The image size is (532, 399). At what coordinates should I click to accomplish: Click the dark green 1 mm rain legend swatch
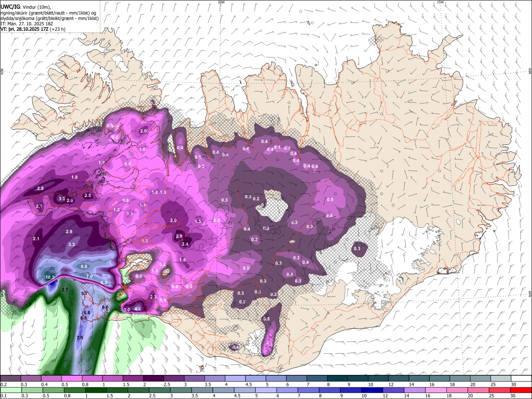96,390
